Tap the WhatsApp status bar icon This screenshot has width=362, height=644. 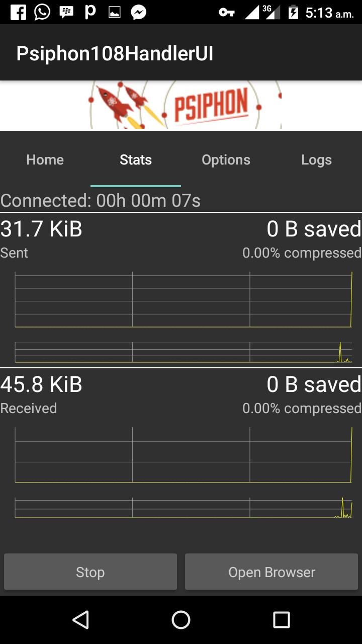click(x=42, y=12)
